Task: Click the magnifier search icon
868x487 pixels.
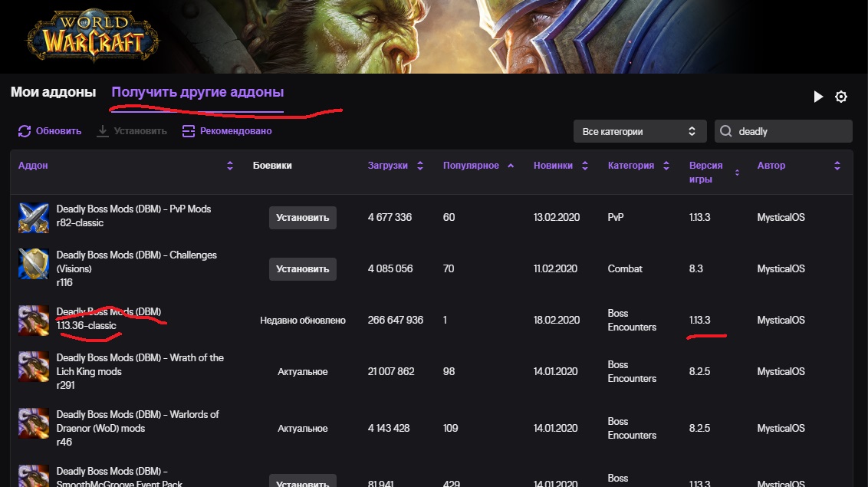Action: pos(725,131)
